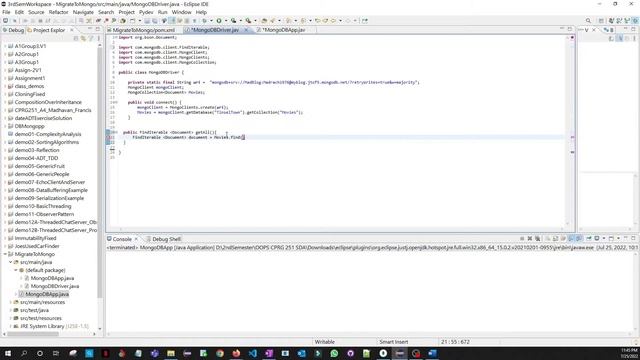This screenshot has width=640, height=360.
Task: Click the editor horizontal scrollbar
Action: pos(341,229)
